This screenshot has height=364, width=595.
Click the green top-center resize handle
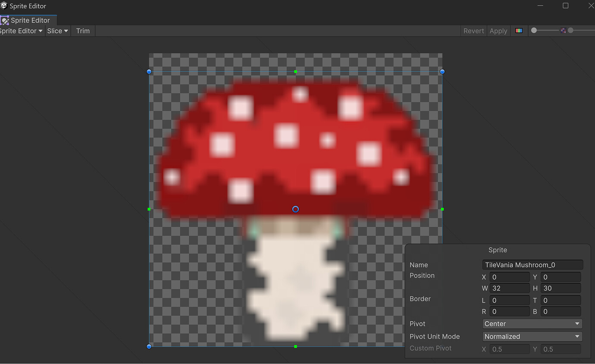point(295,72)
